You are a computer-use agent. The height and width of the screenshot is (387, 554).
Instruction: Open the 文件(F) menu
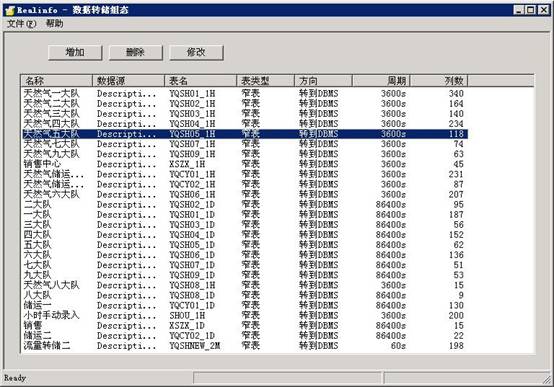22,24
